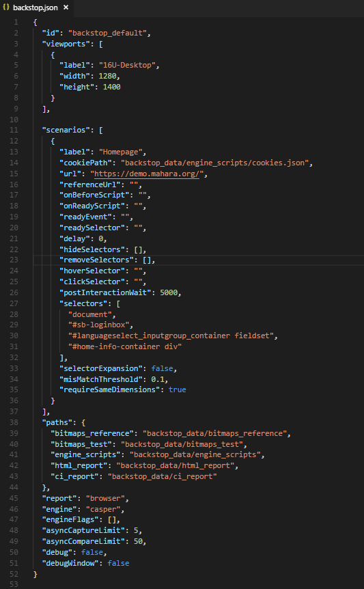This screenshot has height=589, width=364.
Task: Click the "removeSelectors" key
Action: [x=96, y=260]
